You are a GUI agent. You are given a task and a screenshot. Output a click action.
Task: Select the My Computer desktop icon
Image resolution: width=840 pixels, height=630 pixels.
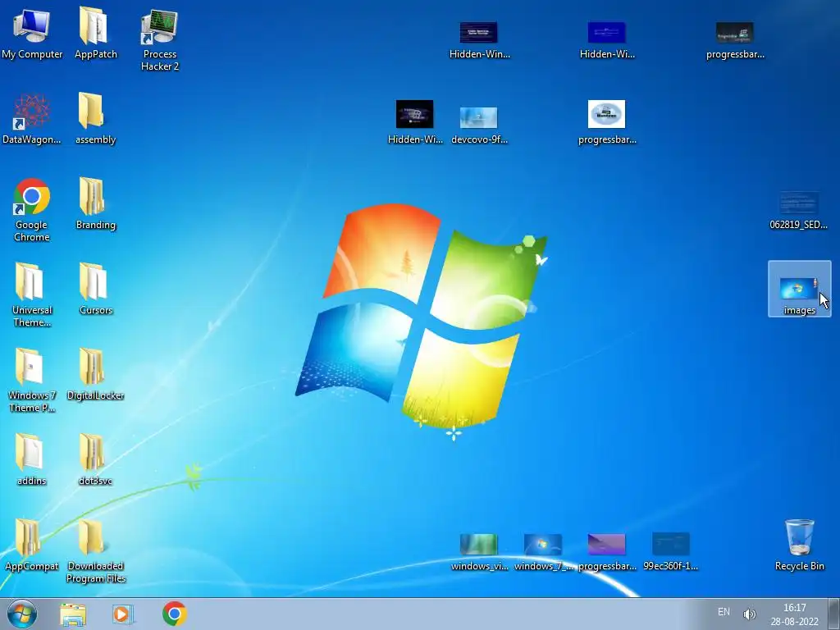click(x=32, y=33)
